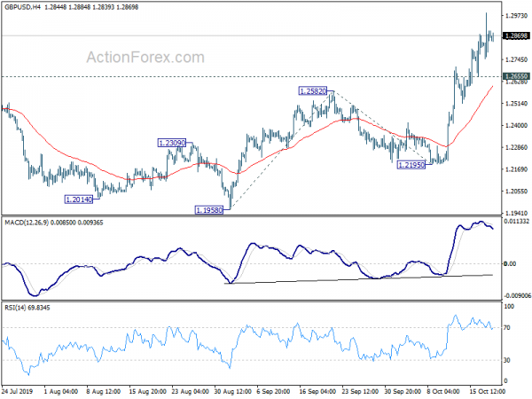Click the 1.29730 price axis label
This screenshot has height=399, width=532.
(x=516, y=16)
